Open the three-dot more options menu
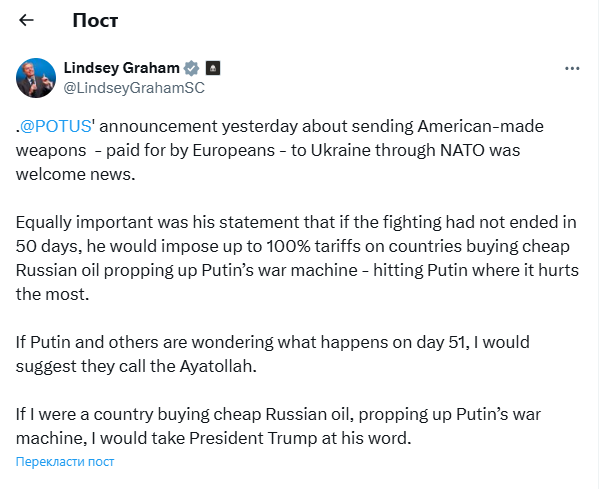 point(572,69)
